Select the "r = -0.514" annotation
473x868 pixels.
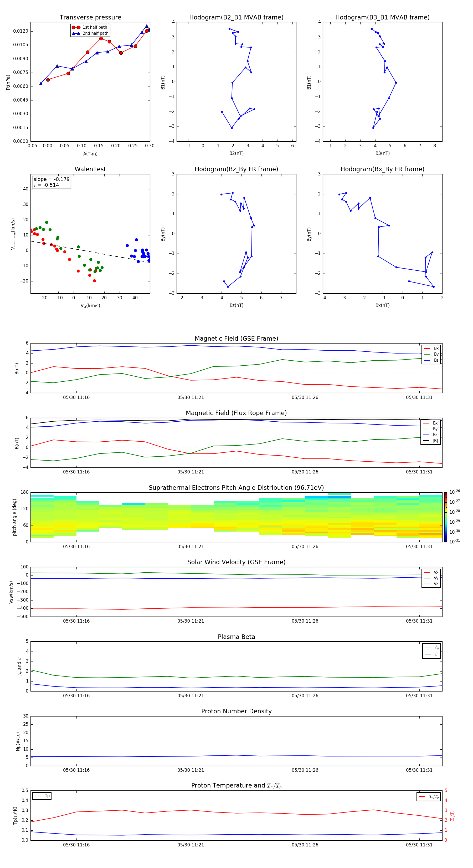coord(47,185)
